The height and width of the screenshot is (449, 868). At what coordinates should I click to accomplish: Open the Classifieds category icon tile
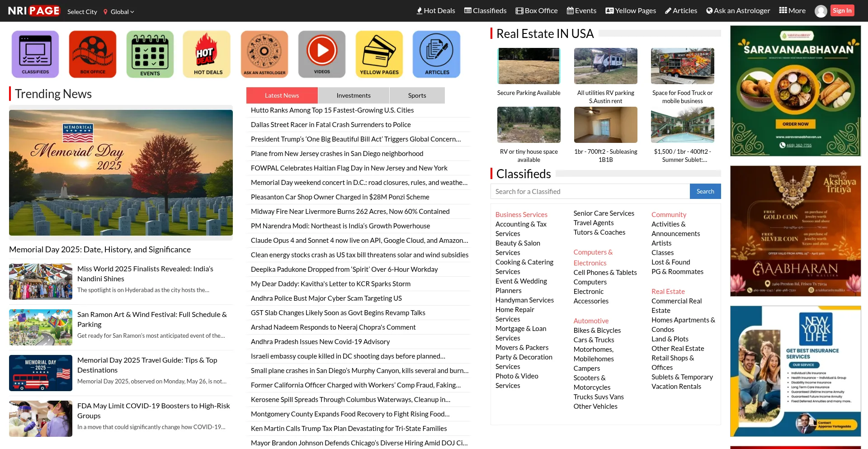tap(35, 54)
